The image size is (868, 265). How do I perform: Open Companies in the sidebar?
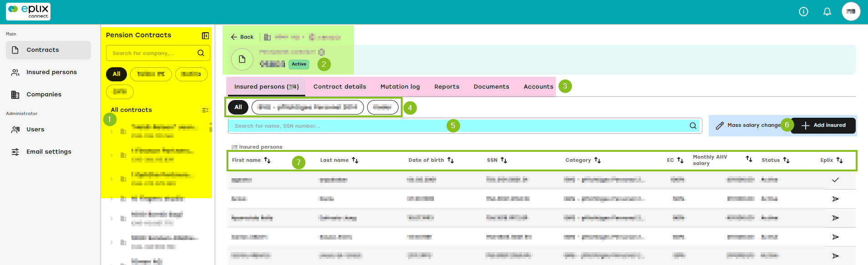(x=48, y=95)
